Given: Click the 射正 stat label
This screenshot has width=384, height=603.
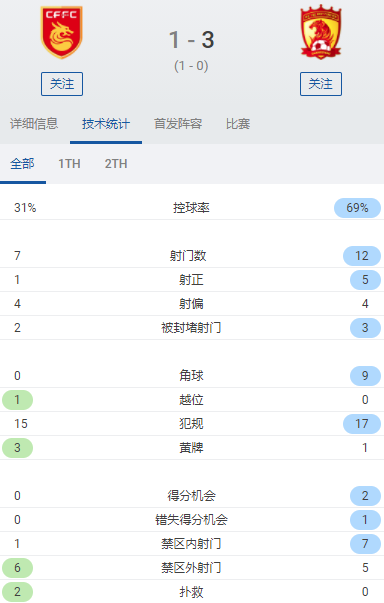Looking at the screenshot, I should (x=191, y=280).
